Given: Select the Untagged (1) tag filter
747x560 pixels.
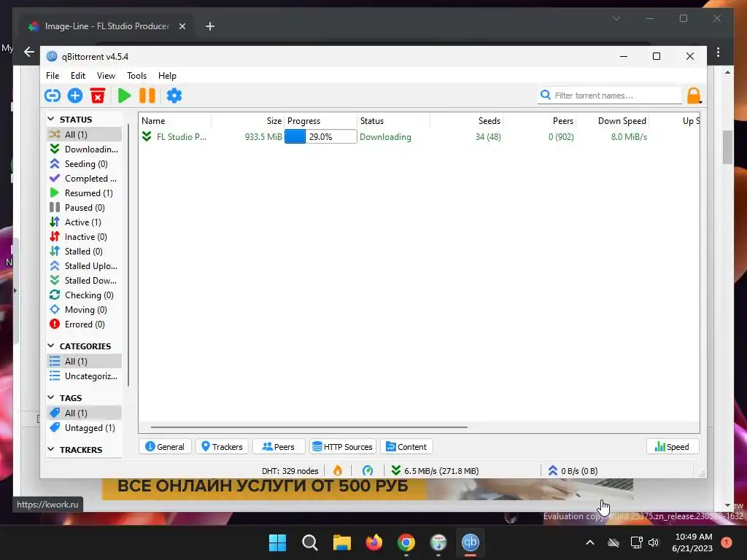Looking at the screenshot, I should click(85, 427).
